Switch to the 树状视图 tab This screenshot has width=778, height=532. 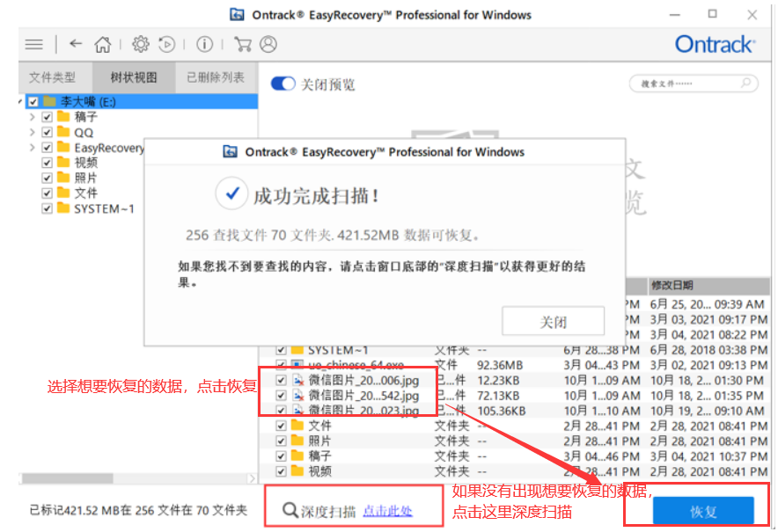coord(134,77)
